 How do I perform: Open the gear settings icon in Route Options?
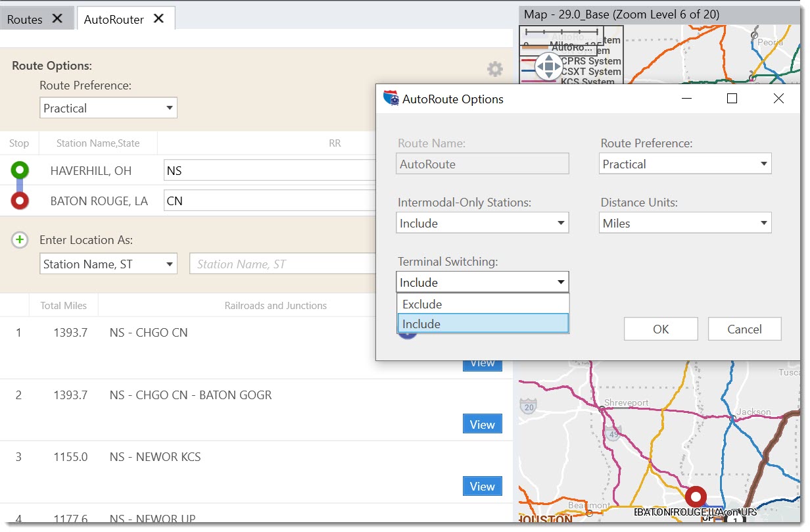494,69
